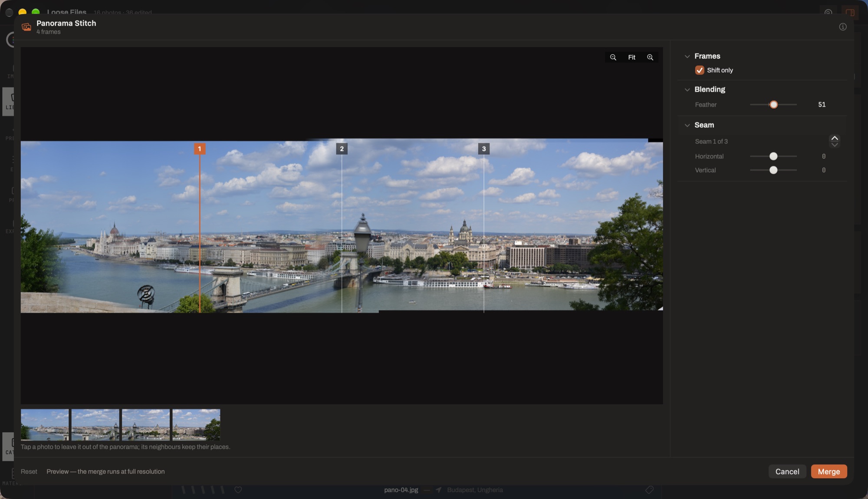Click the Panorama Stitch title icon
This screenshot has height=499, width=868.
pyautogui.click(x=26, y=27)
